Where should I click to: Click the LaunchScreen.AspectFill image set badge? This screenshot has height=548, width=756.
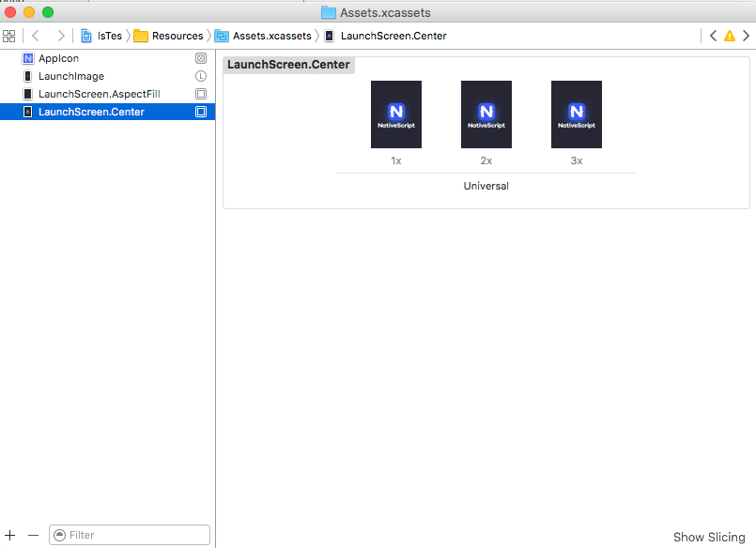(201, 94)
